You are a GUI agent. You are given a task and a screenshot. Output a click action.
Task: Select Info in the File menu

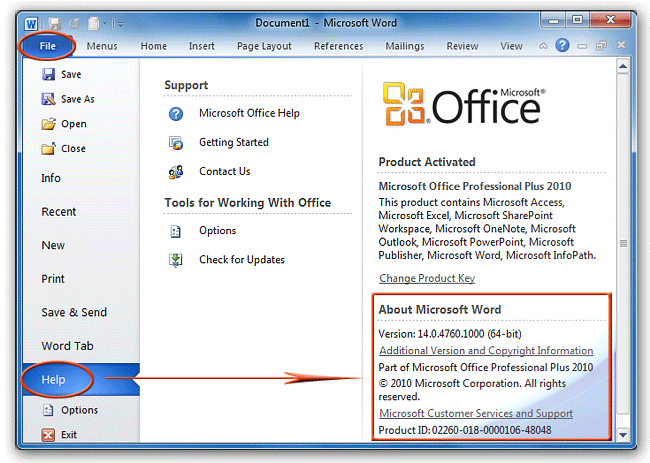pos(51,178)
